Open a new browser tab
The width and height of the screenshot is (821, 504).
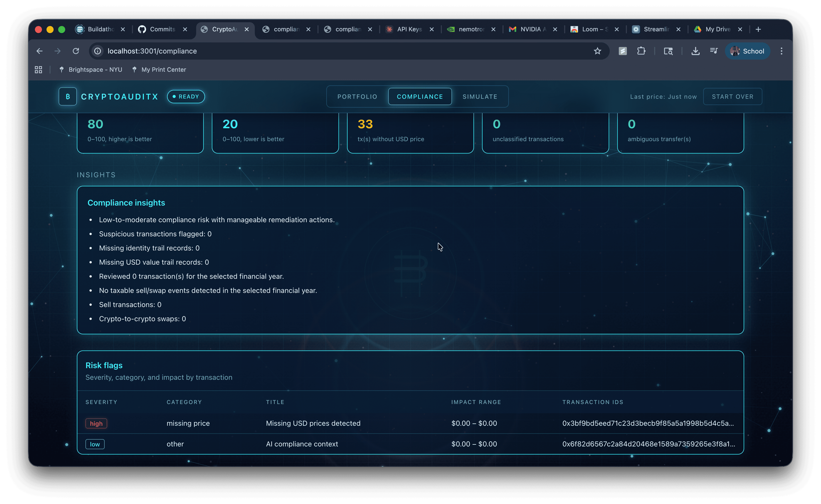click(x=758, y=29)
